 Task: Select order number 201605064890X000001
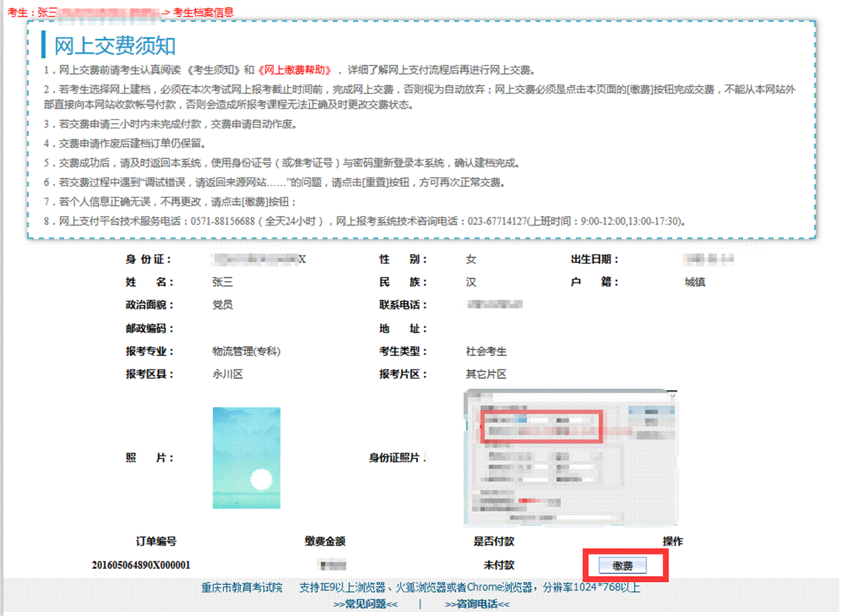pos(141,565)
